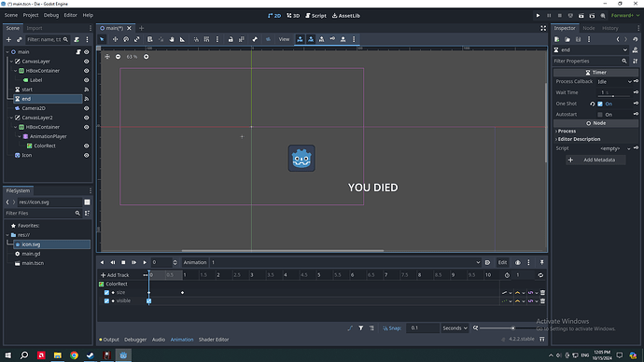Toggle distraction-free expand icon

(x=543, y=28)
